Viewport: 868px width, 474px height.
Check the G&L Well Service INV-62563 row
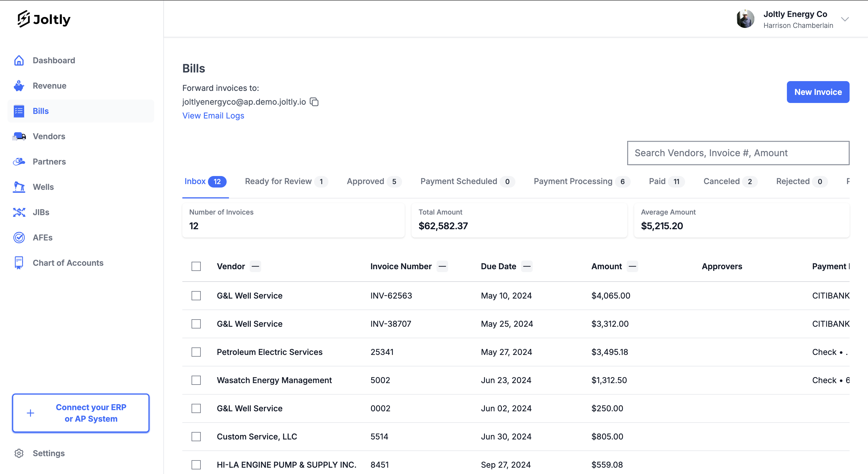tap(196, 295)
